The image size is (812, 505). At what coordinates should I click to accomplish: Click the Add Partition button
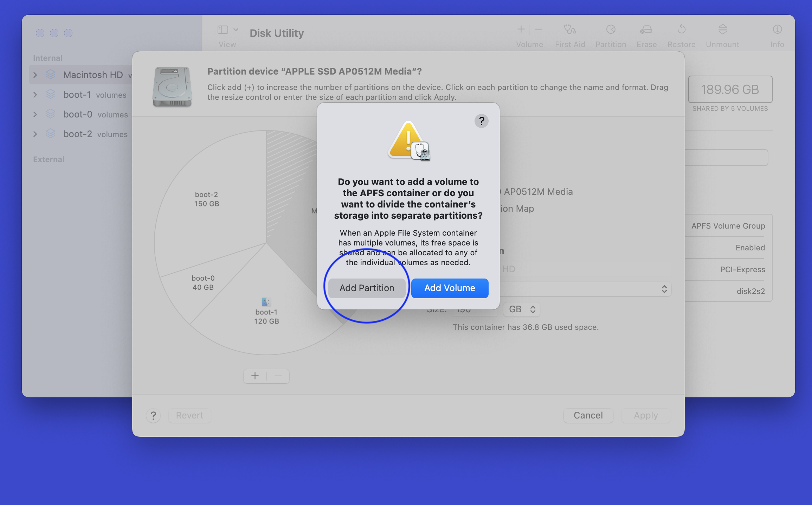367,288
